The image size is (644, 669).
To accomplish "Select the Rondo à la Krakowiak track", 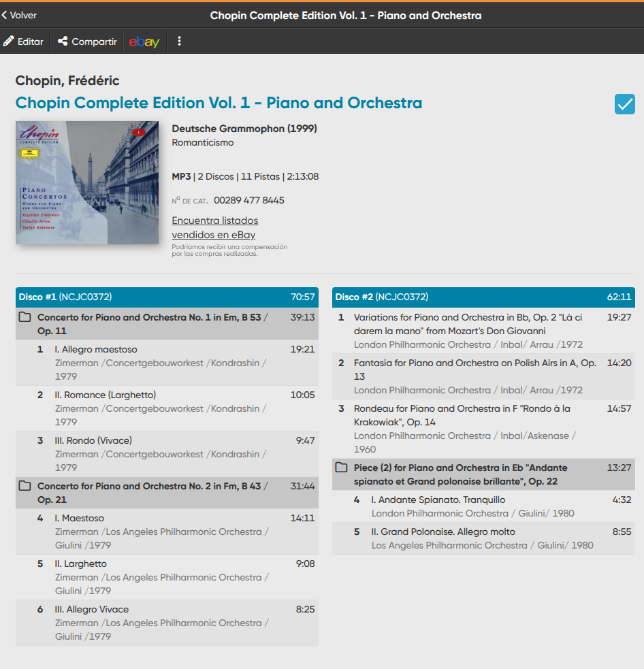I will click(483, 429).
